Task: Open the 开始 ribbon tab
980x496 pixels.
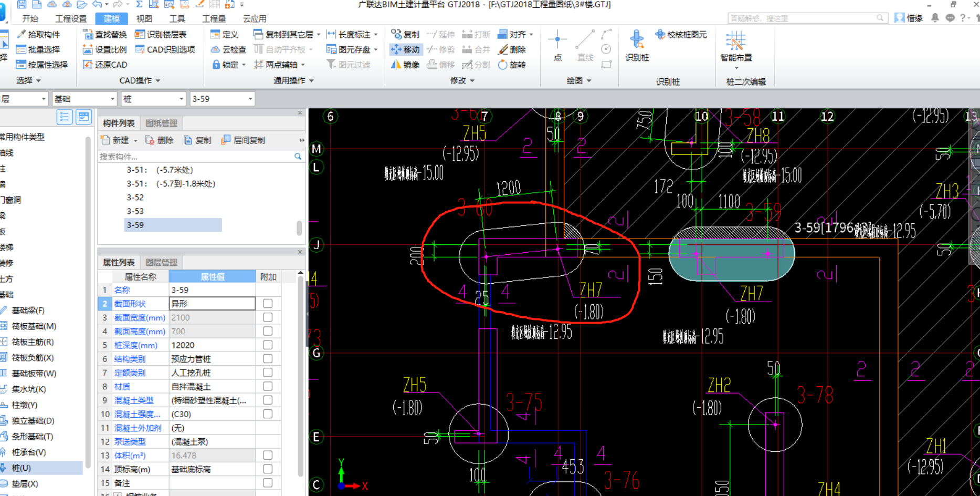Action: (x=30, y=18)
